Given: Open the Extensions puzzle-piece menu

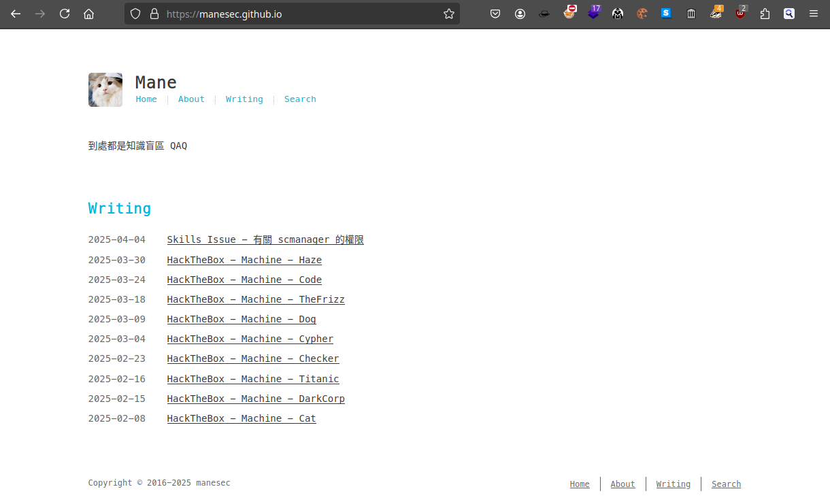Looking at the screenshot, I should pos(765,14).
